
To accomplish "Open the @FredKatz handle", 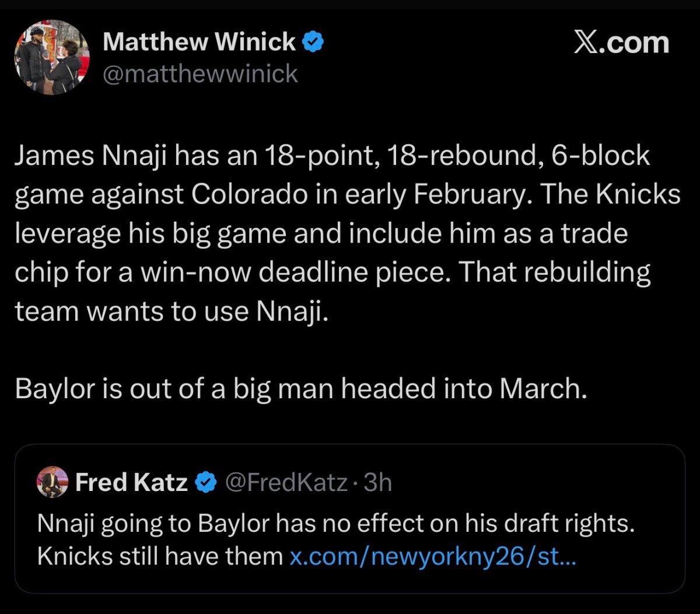I will 286,483.
